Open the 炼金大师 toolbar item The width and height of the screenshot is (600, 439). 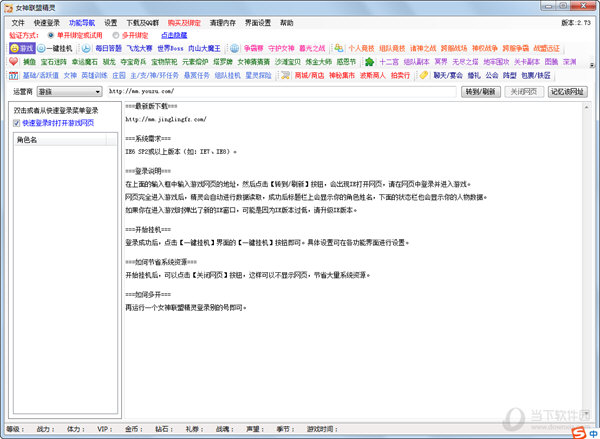coord(318,62)
